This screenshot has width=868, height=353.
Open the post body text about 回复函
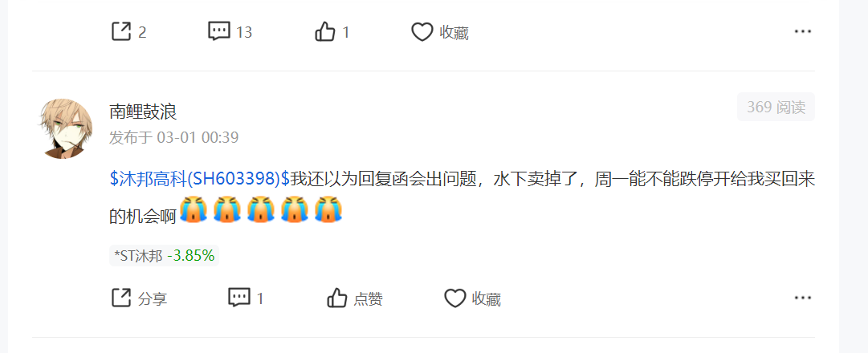pyautogui.click(x=463, y=197)
